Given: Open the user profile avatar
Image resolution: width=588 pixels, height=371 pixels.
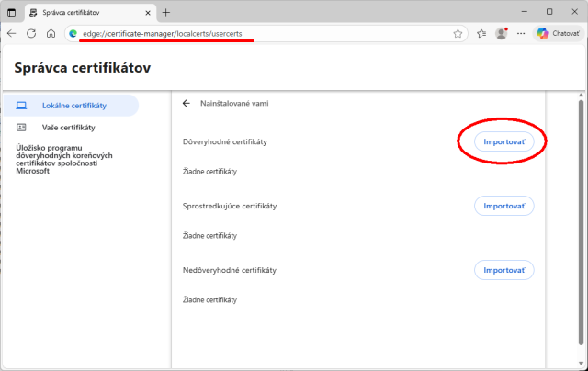Looking at the screenshot, I should [x=502, y=33].
